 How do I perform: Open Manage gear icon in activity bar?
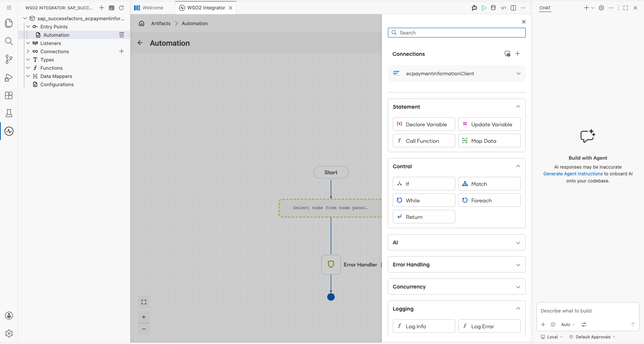pyautogui.click(x=9, y=334)
